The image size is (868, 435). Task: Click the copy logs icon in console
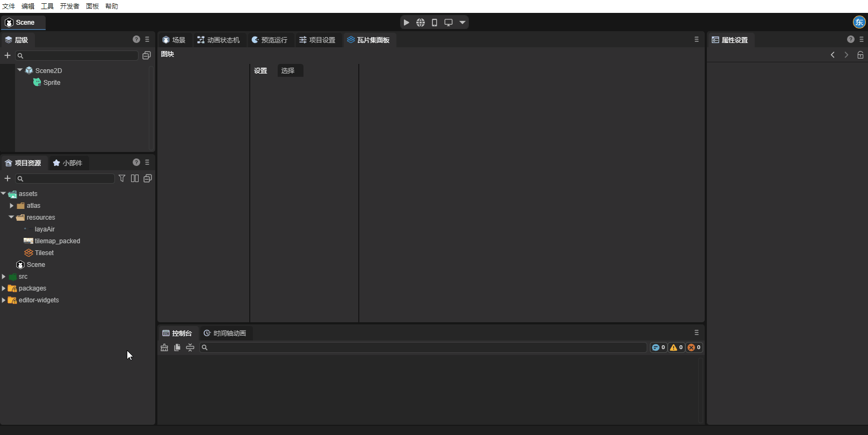pos(177,347)
